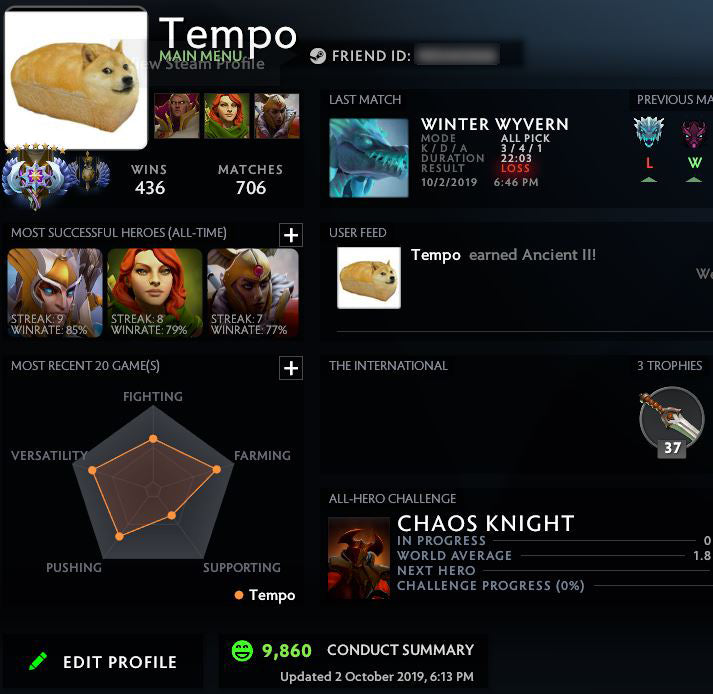Open the Previous Matches tab header
This screenshot has height=694, width=713.
674,100
